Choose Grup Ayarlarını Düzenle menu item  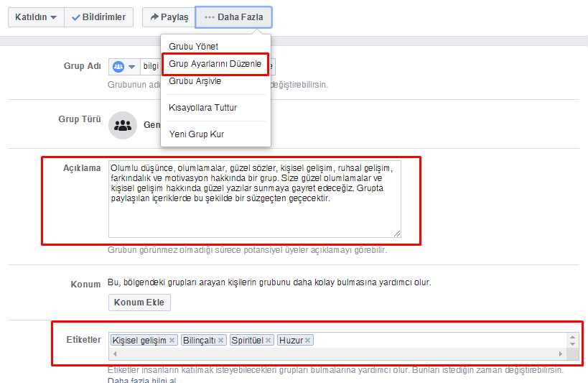pos(215,64)
